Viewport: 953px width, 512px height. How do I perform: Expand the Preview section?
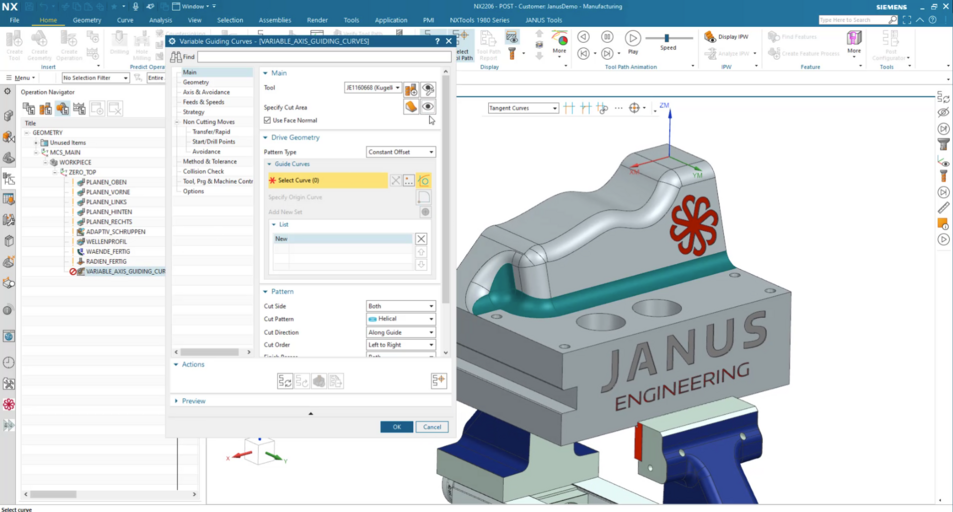[176, 401]
